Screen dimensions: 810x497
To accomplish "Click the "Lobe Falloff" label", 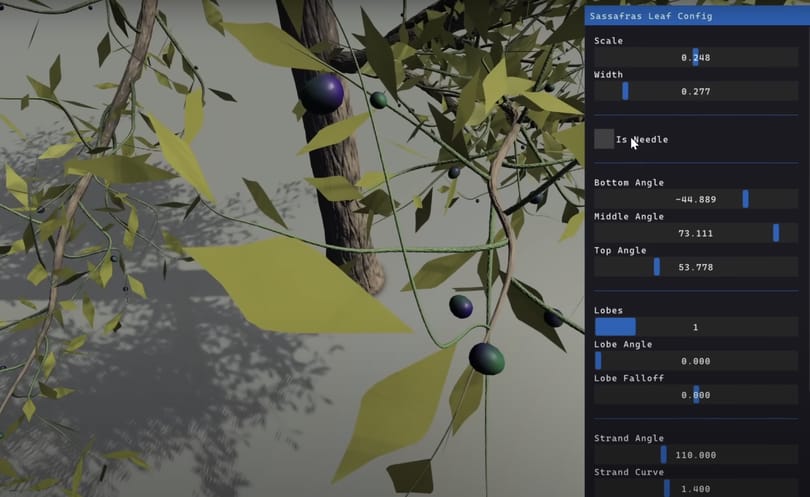I will tap(629, 378).
